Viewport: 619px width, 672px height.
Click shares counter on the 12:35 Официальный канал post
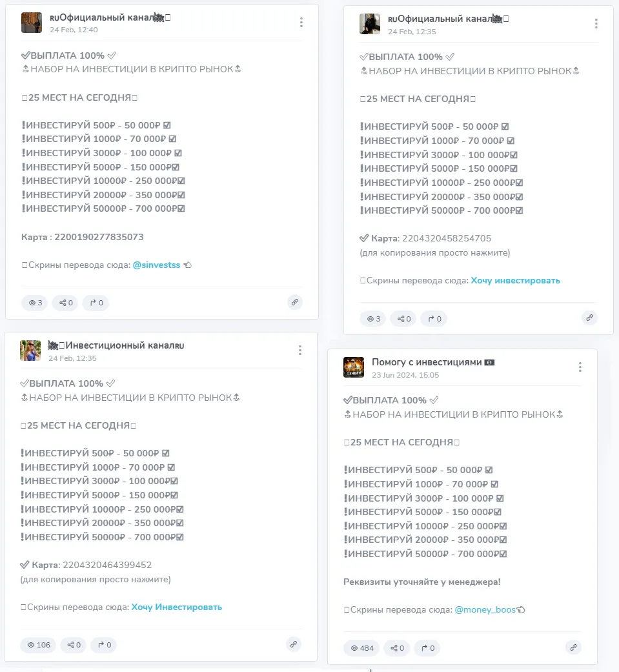403,319
